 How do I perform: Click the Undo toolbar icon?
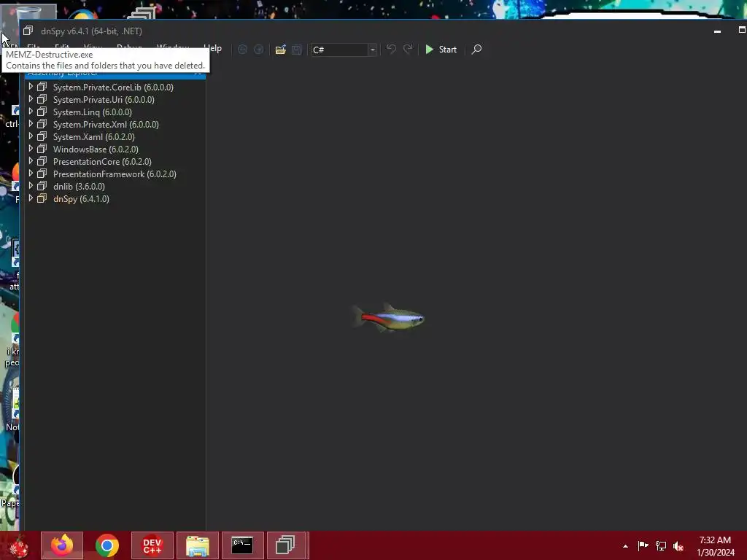pyautogui.click(x=391, y=49)
